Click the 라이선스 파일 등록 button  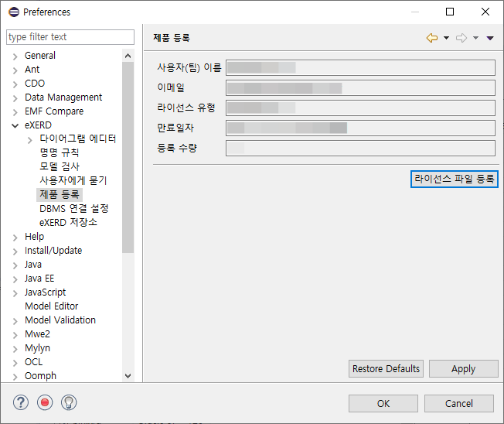pos(455,179)
